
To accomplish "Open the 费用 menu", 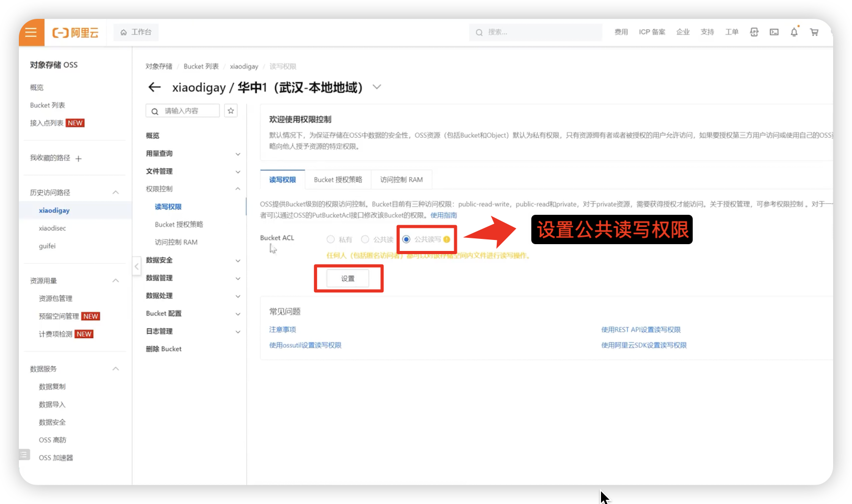I will point(621,32).
